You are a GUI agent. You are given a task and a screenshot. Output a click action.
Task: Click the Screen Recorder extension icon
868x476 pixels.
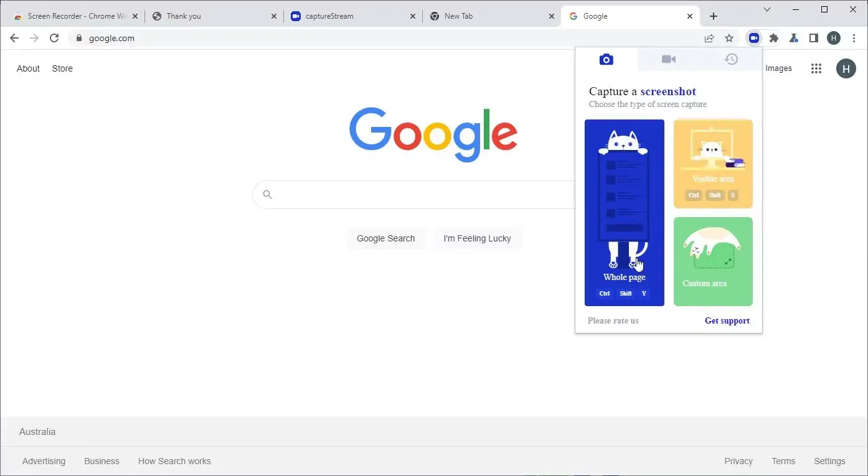(x=754, y=38)
